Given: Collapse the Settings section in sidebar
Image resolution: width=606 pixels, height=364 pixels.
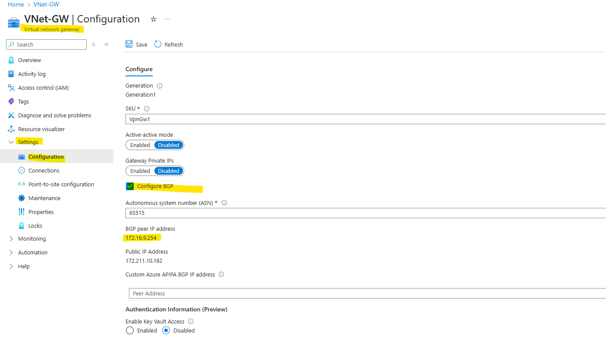Looking at the screenshot, I should coord(11,142).
